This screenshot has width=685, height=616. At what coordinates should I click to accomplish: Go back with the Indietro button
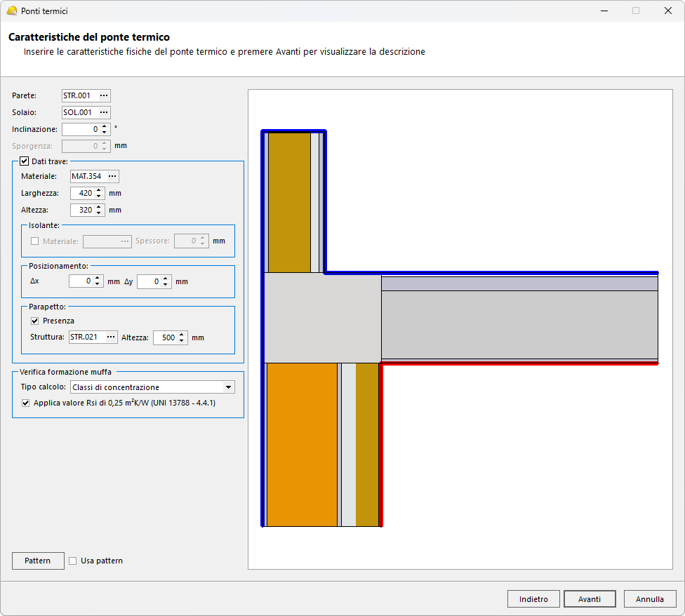(533, 599)
